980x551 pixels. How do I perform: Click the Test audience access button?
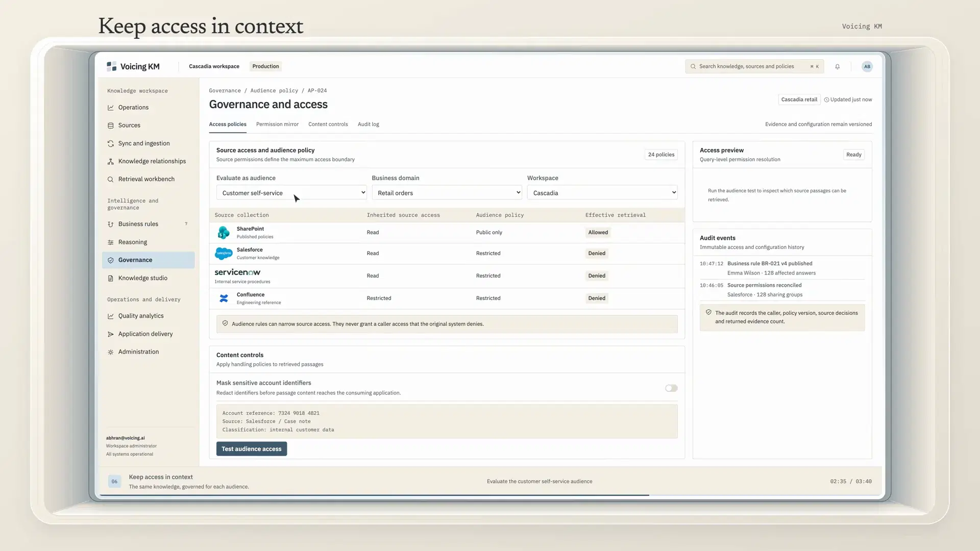(252, 449)
